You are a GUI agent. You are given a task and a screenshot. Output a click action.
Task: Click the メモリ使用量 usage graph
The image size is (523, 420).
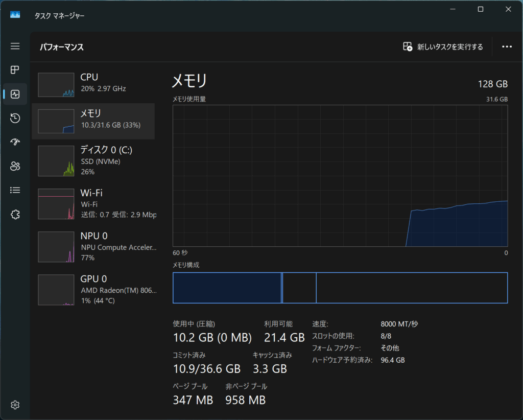[x=340, y=176]
